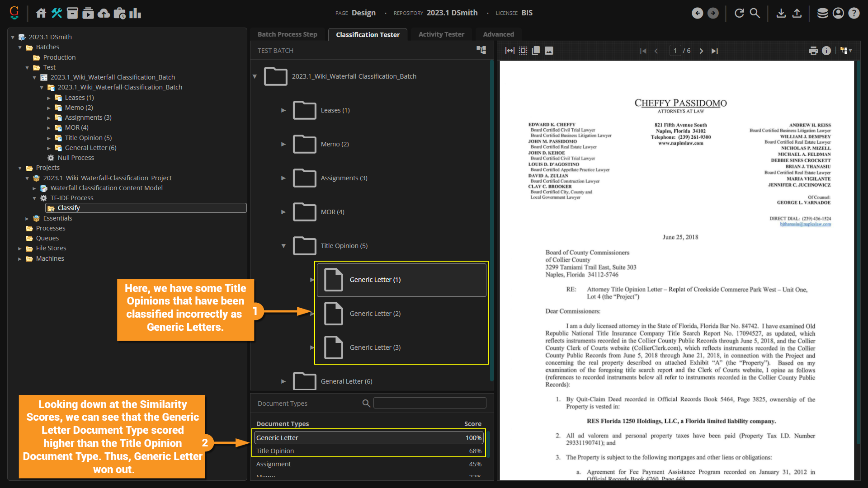Collapse the Title Opinion (5) folder
Viewport: 868px width, 488px height.
coord(283,246)
